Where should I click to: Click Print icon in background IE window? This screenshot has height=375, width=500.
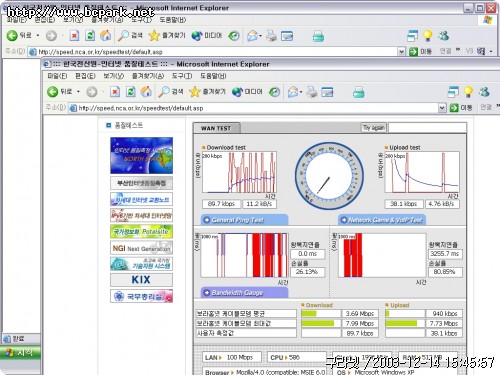click(271, 35)
